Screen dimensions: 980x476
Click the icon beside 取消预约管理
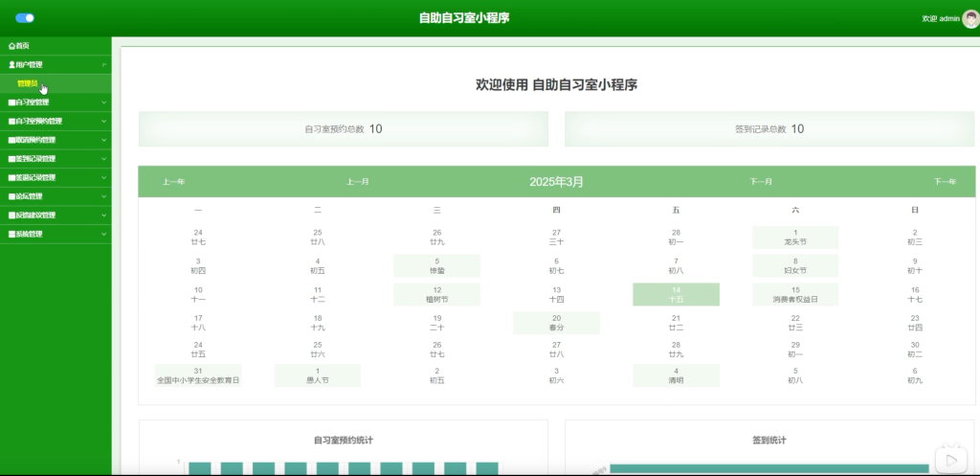[x=11, y=140]
